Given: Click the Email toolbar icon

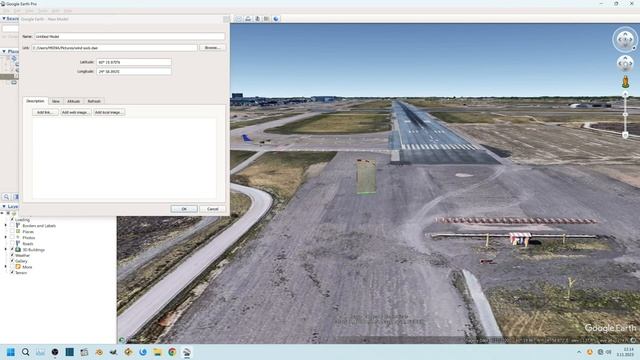Looking at the screenshot, I should 239,19.
